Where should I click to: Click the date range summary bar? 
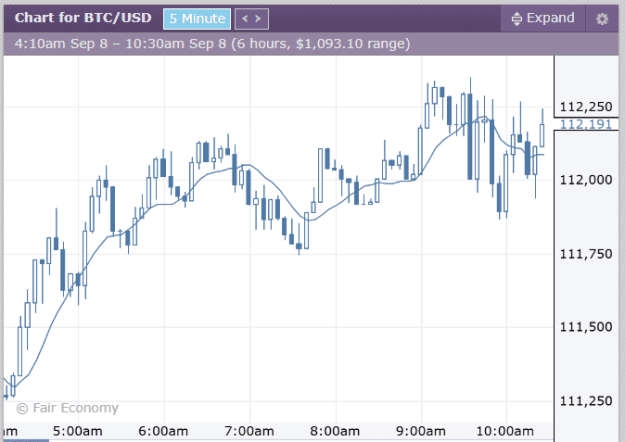pyautogui.click(x=311, y=44)
